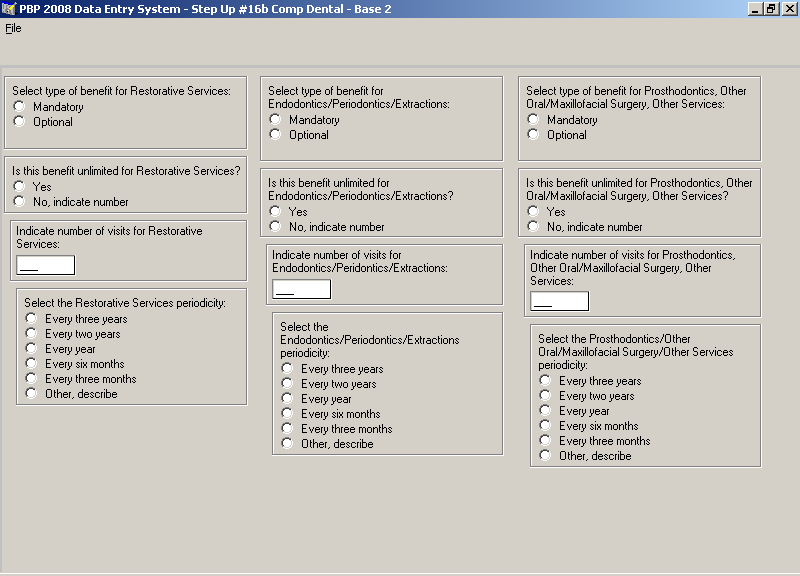Screen dimensions: 800x576
Task: Select Every two years for Endodontics/Periodontics/Extractions periodicity
Action: tap(288, 384)
